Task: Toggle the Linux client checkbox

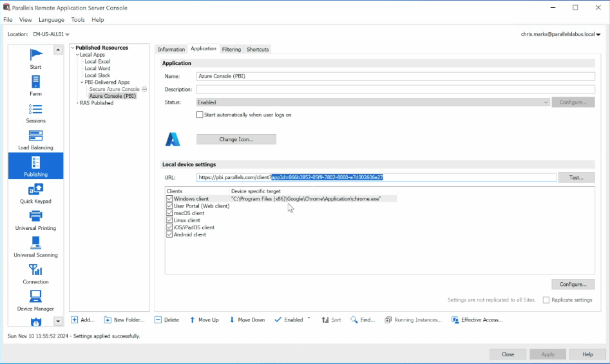Action: pos(169,220)
